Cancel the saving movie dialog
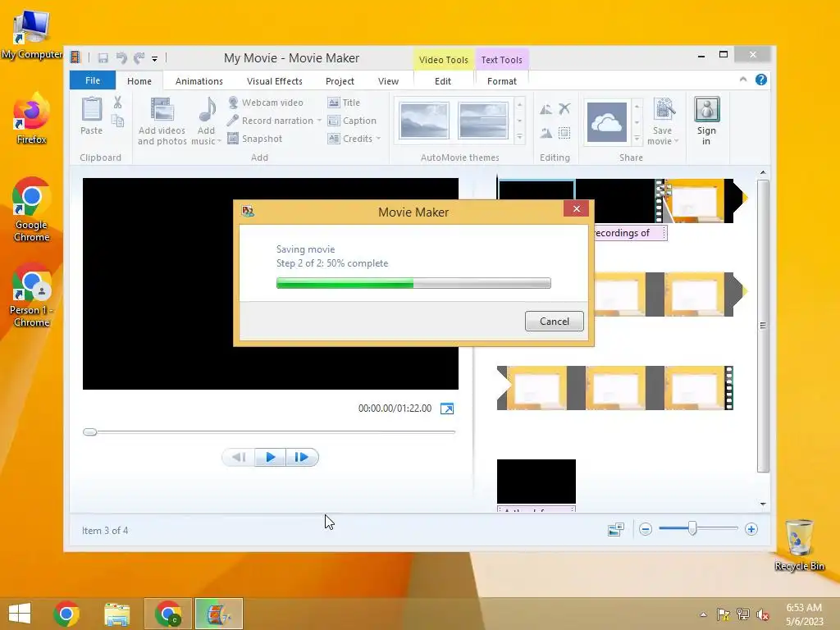This screenshot has height=630, width=840. [555, 321]
